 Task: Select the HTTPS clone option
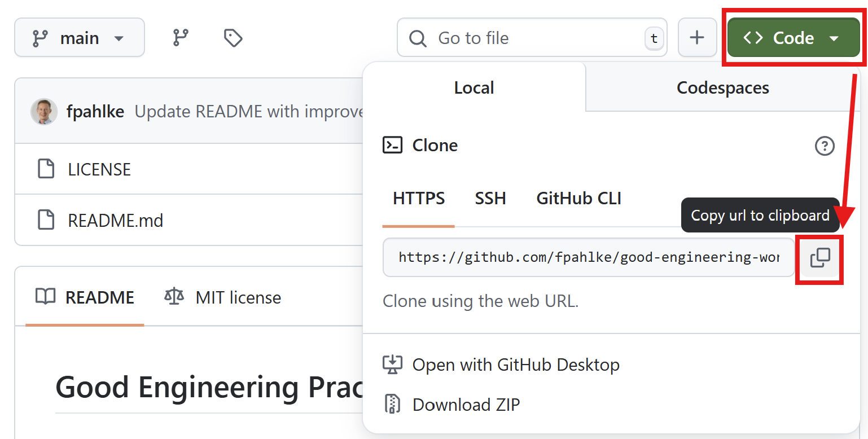(x=419, y=199)
